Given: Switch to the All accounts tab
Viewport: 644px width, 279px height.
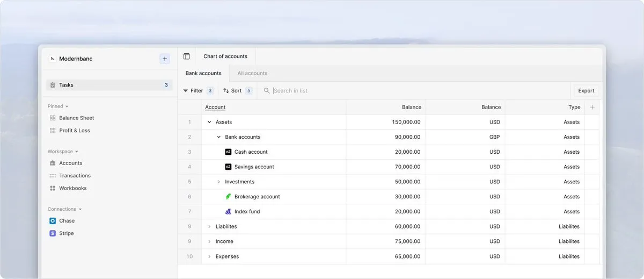Looking at the screenshot, I should (252, 73).
